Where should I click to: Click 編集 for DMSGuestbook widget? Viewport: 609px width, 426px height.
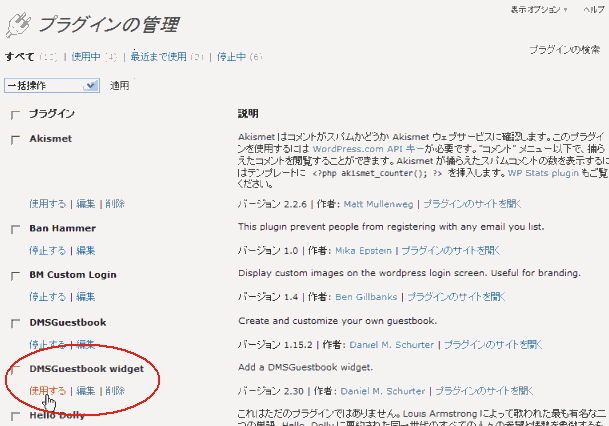click(85, 391)
